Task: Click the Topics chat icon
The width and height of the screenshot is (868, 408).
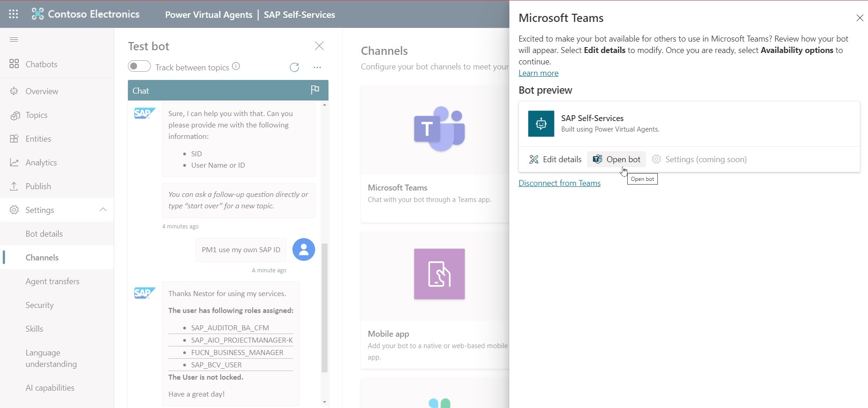Action: point(15,115)
